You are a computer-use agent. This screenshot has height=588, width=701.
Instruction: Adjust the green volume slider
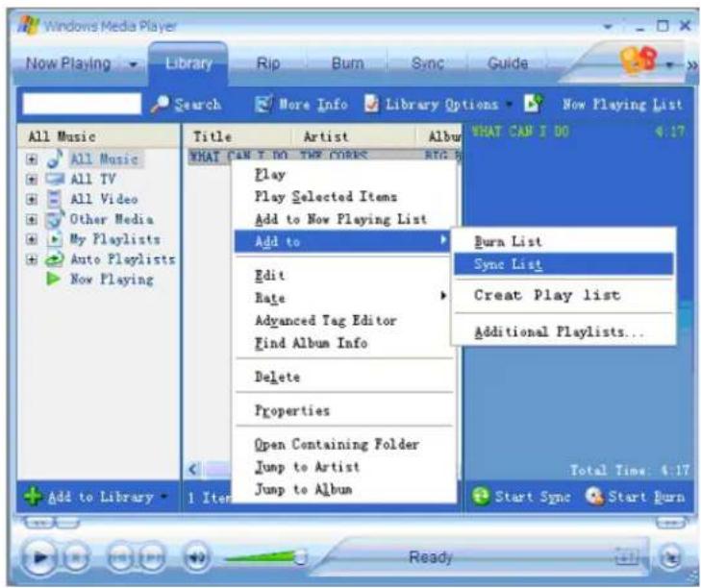click(x=264, y=557)
